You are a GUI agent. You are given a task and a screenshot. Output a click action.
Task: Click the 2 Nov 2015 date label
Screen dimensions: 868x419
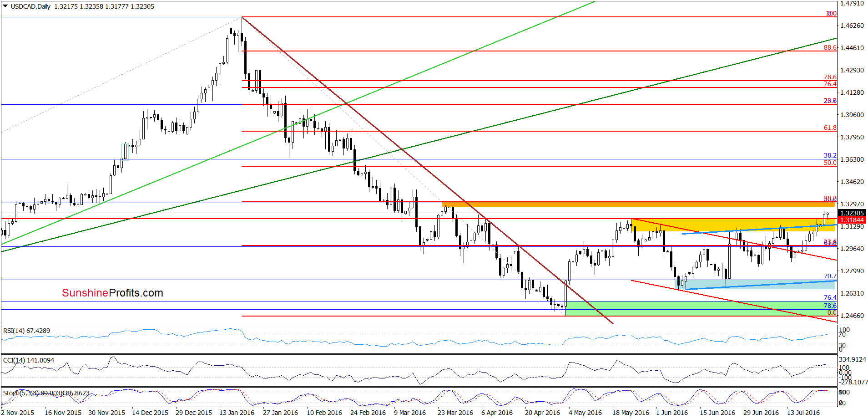coord(18,413)
